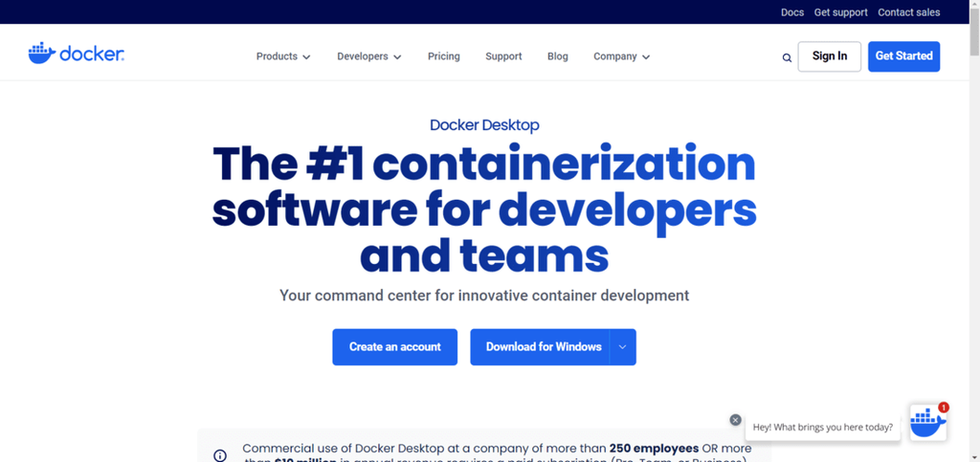Click Download for Windows button
980x462 pixels.
click(540, 347)
